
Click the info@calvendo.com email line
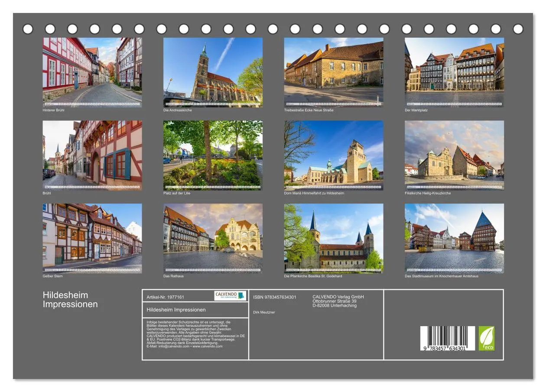pyautogui.click(x=185, y=346)
